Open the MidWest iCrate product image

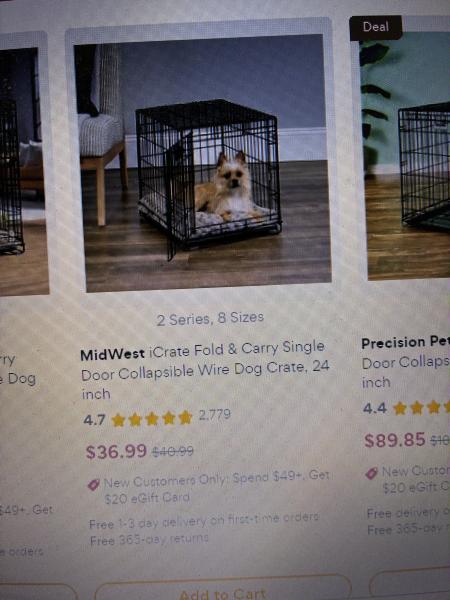[x=203, y=163]
